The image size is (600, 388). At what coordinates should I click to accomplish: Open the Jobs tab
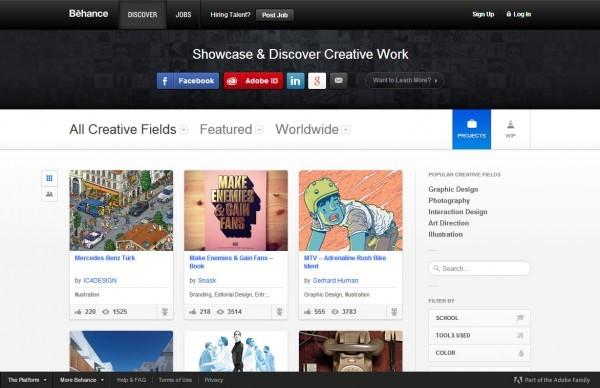[183, 15]
